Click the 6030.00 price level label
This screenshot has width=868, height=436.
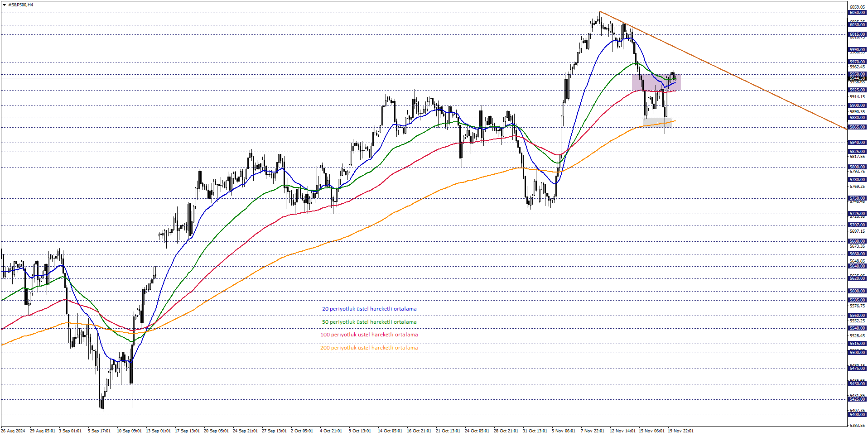coord(857,25)
